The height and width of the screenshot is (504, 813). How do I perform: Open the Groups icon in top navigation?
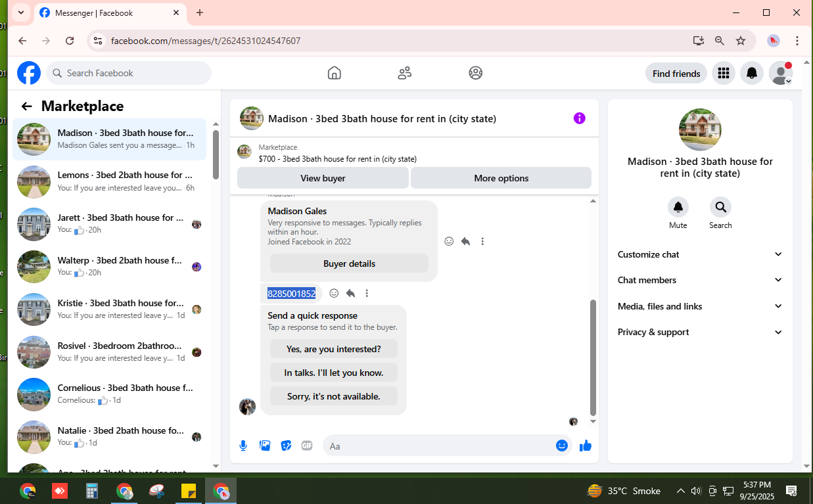tap(476, 73)
